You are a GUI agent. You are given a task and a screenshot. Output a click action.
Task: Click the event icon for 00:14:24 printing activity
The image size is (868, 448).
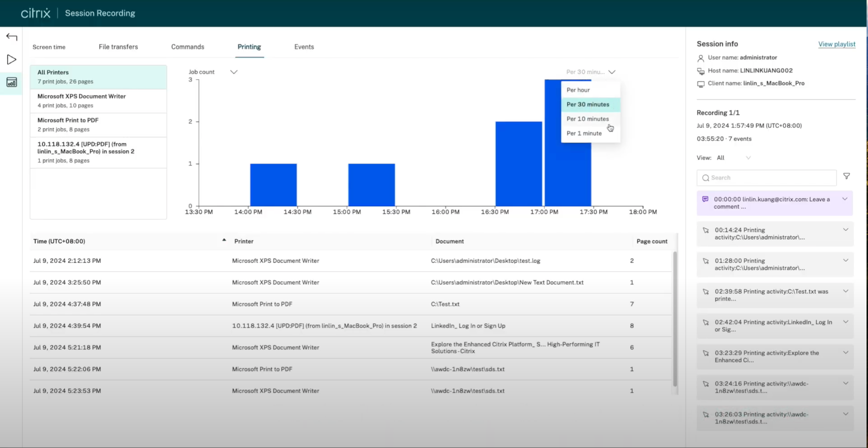tap(706, 230)
